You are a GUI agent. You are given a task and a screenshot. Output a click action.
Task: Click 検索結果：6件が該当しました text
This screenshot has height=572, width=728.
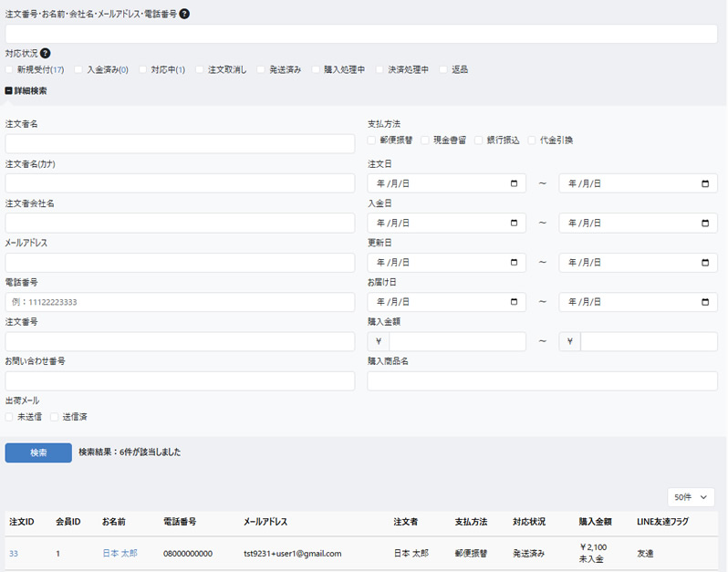pos(130,452)
